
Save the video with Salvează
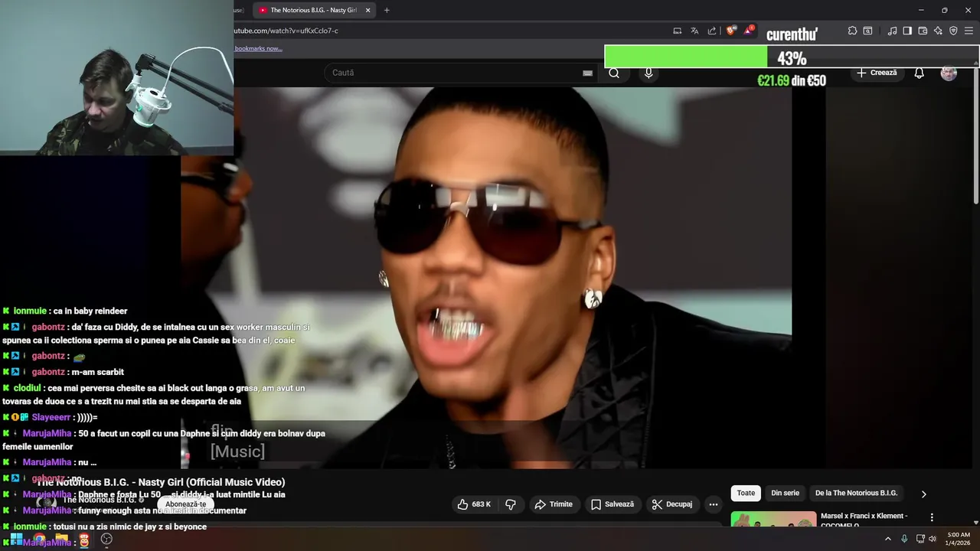click(x=612, y=504)
